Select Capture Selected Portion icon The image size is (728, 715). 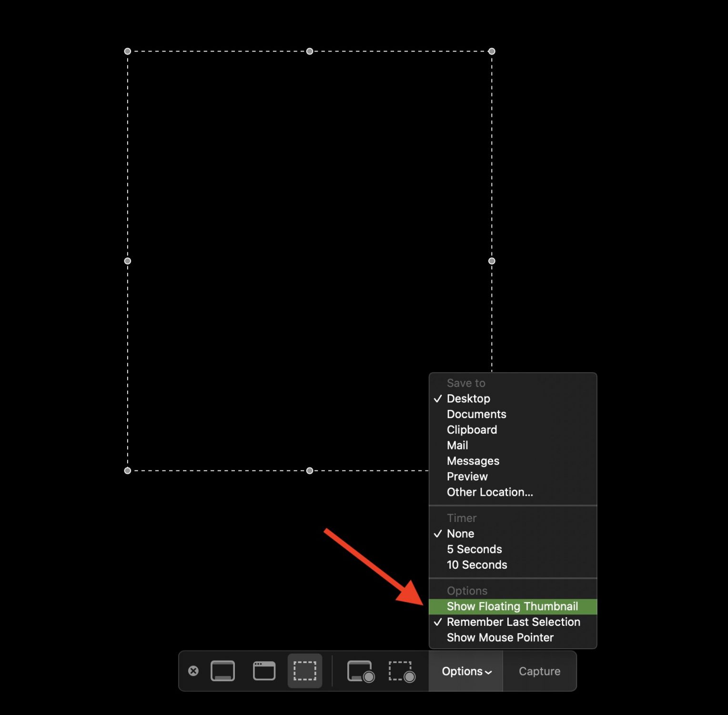(305, 671)
